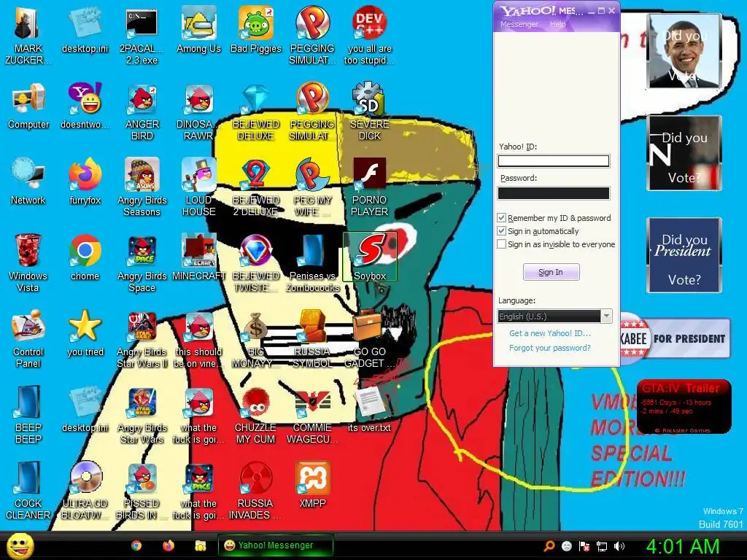The image size is (747, 560).
Task: Open the Help menu in Yahoo Messenger
Action: point(558,24)
